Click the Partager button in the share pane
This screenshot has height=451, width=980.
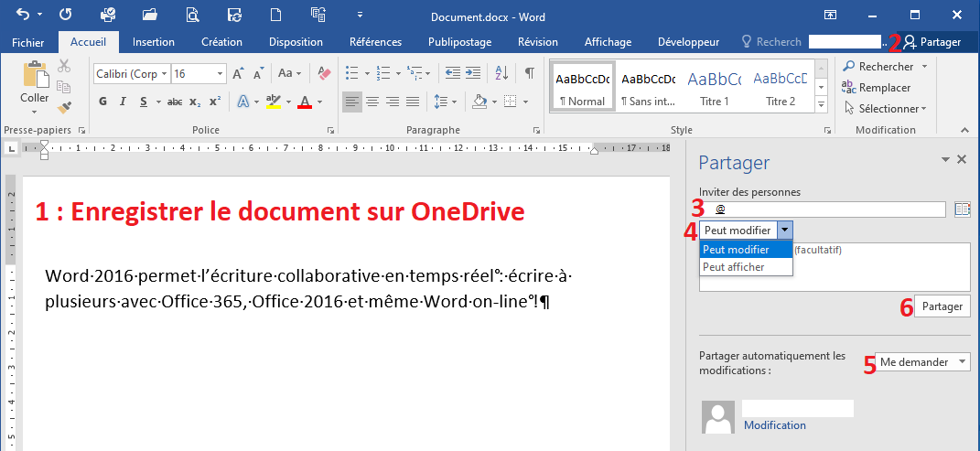[942, 306]
